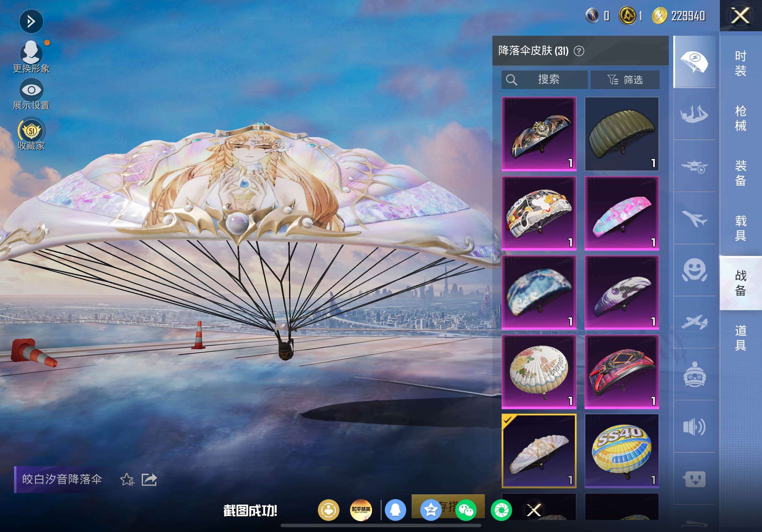Viewport: 762px width, 532px height.
Task: Select the robot helmet category icon
Action: (x=694, y=374)
